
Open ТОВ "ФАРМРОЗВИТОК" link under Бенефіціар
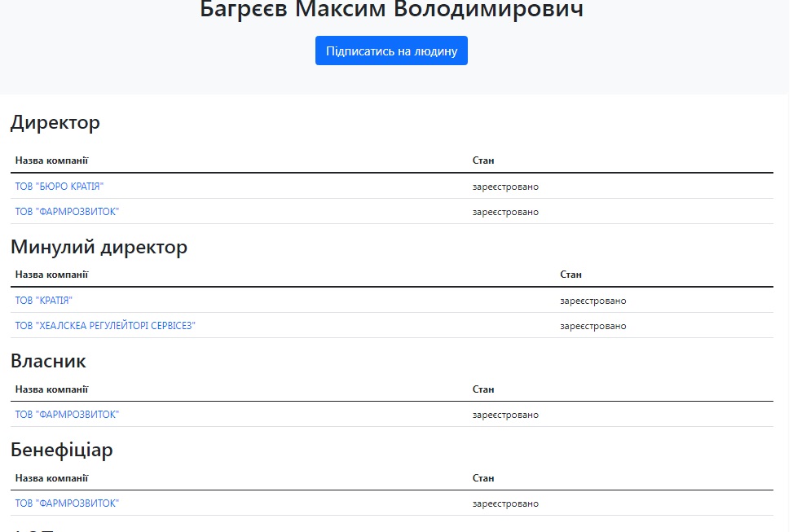(x=67, y=503)
